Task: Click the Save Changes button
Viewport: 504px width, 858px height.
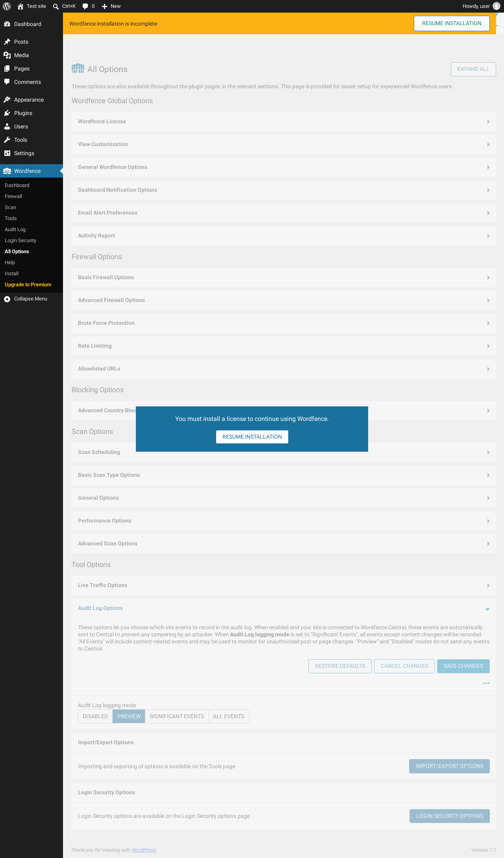Action: point(463,666)
